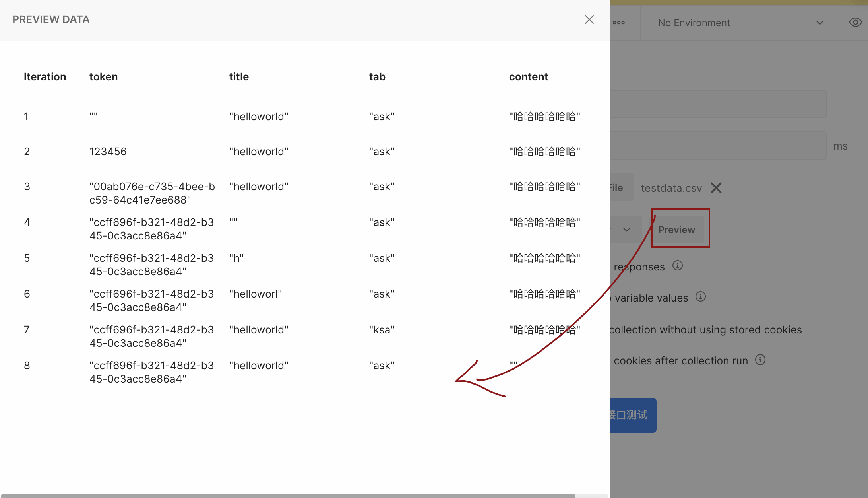Click the iterations input field
Viewport: 868px width, 498px height.
tap(719, 104)
